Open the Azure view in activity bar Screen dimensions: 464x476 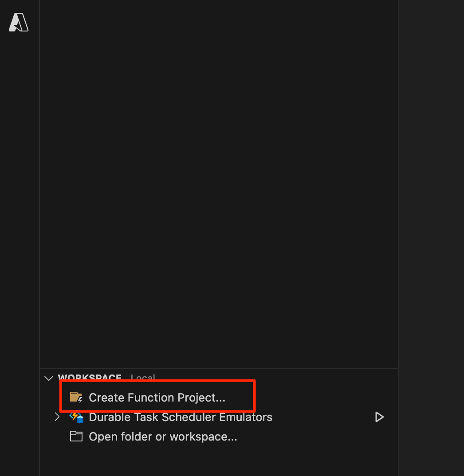point(19,22)
